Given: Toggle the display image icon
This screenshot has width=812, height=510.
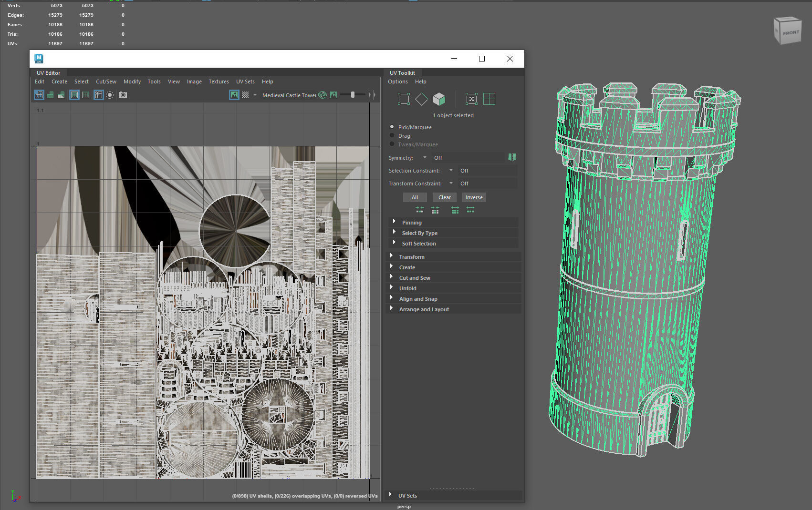Looking at the screenshot, I should (234, 95).
